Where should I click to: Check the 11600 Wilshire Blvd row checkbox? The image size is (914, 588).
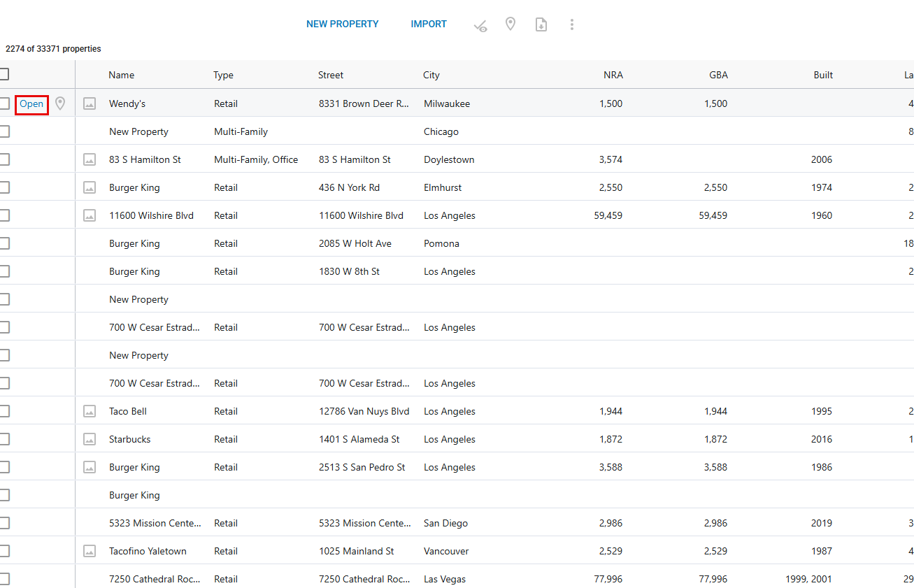point(3,215)
